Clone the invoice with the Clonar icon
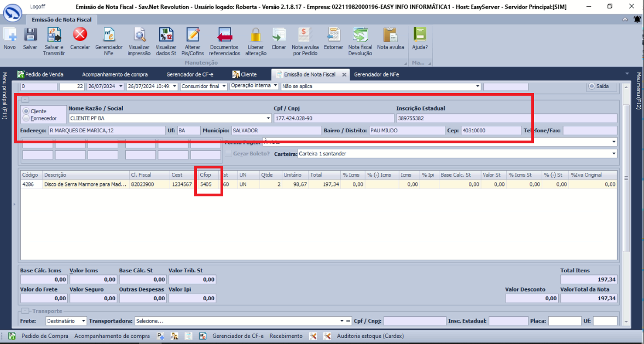644x344 pixels. click(x=279, y=35)
